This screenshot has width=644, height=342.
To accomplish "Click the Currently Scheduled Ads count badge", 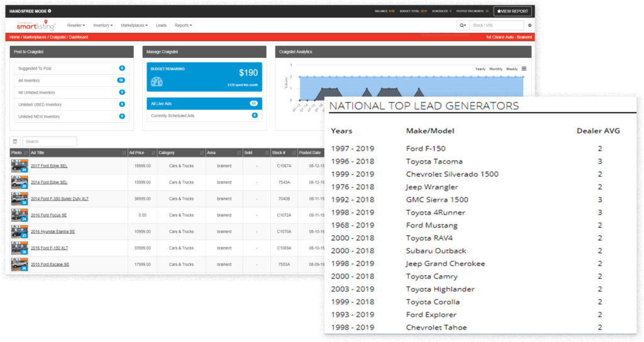I will [x=255, y=116].
